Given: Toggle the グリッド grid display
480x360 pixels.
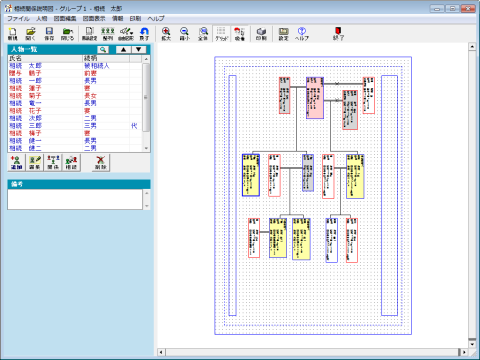Looking at the screenshot, I should (221, 34).
